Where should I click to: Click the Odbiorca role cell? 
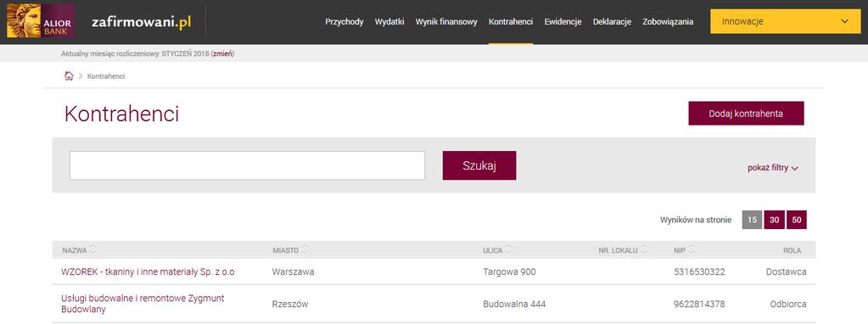tap(787, 304)
